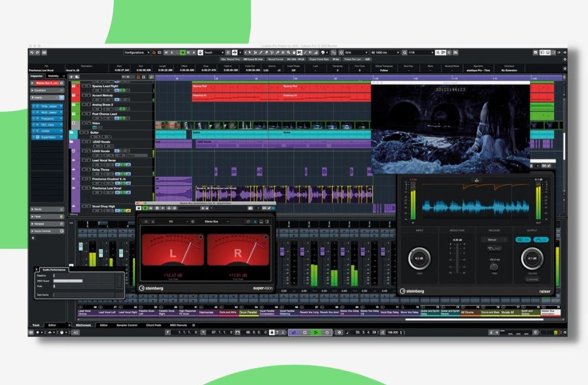Click the Add Track plus icon

tap(71, 77)
